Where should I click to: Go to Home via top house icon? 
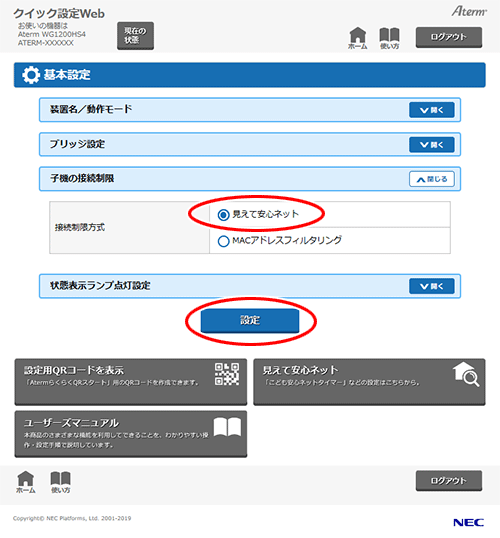click(358, 38)
